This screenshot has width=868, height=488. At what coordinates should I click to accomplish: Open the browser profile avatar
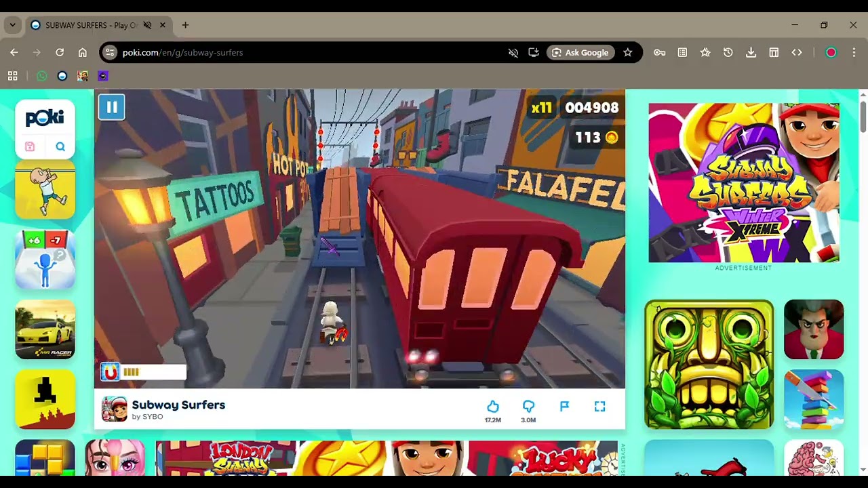point(831,52)
